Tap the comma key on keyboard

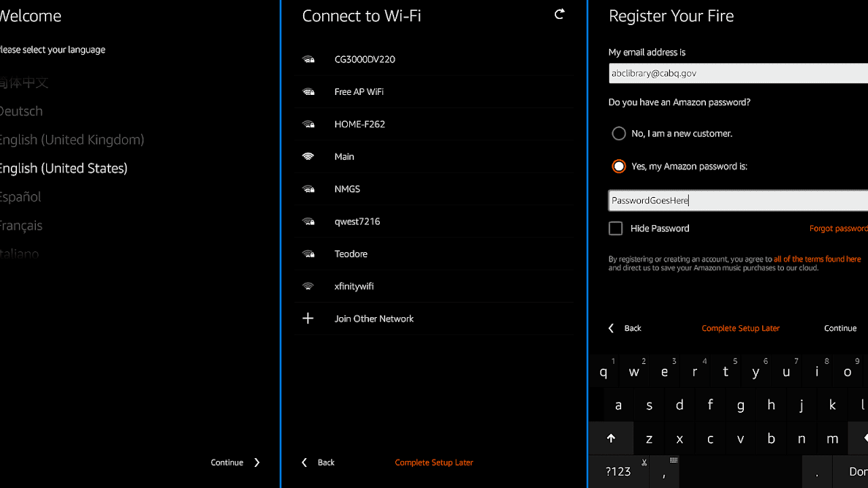click(x=664, y=471)
